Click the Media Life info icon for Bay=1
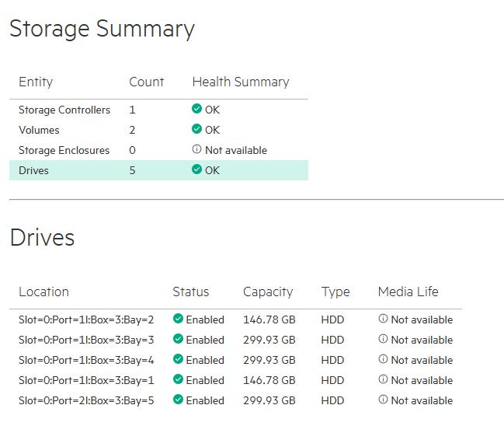The height and width of the screenshot is (426, 504). pos(383,380)
